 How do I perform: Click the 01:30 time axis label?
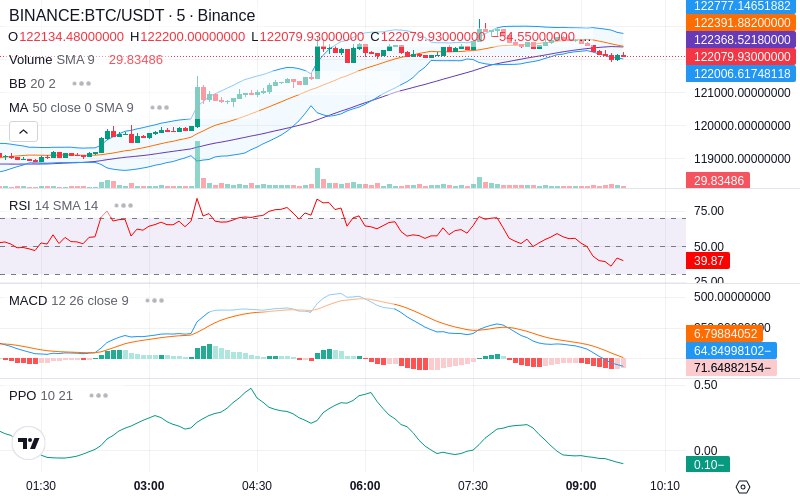[41, 486]
